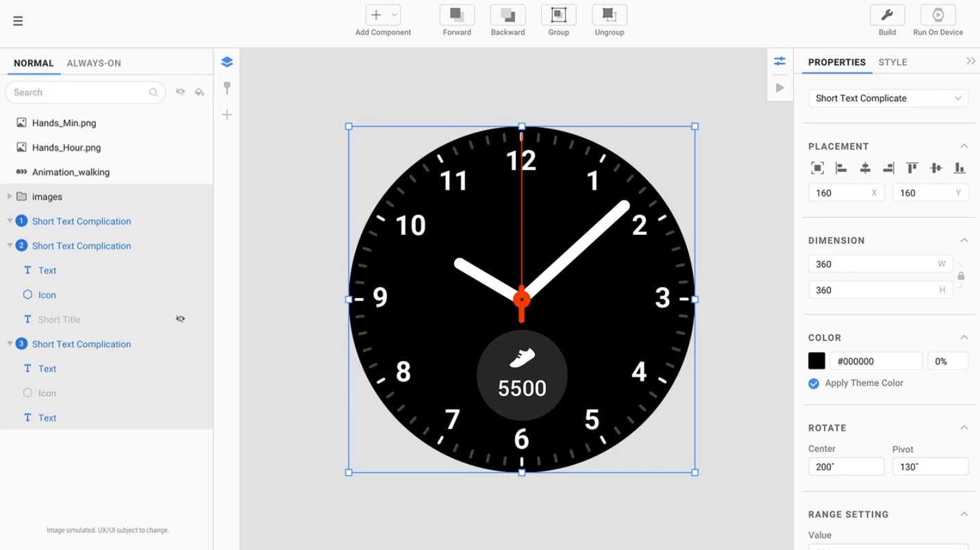Toggle visibility of Short Title layer

[x=180, y=319]
